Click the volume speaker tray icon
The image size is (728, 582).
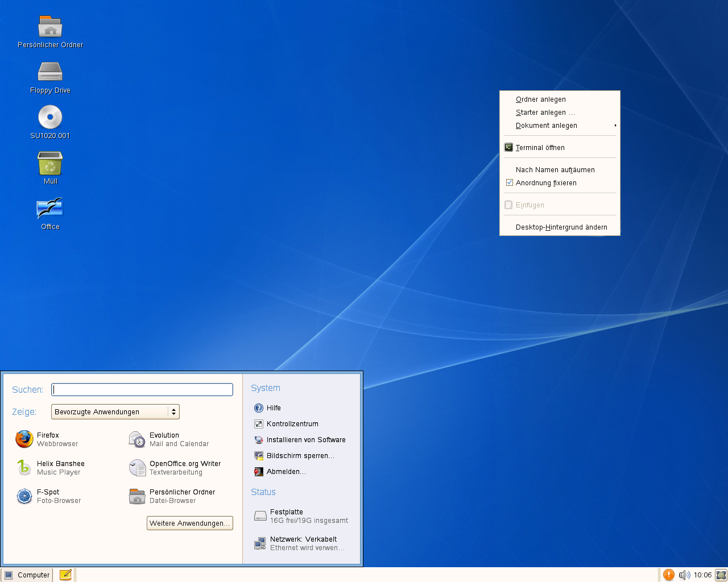tap(684, 575)
